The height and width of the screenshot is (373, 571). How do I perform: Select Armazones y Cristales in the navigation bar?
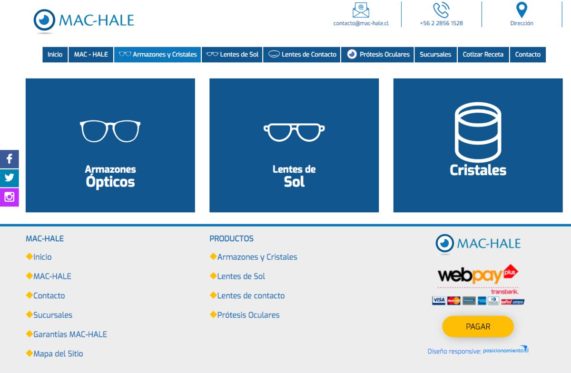click(157, 55)
